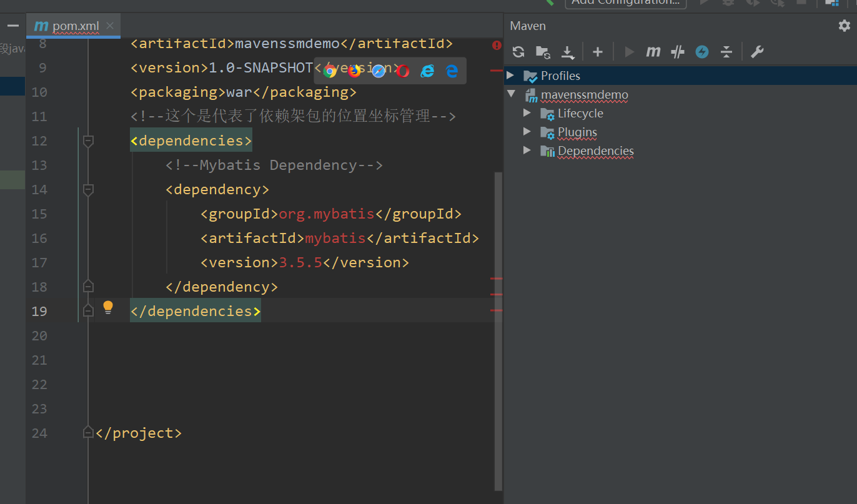
Task: Fold the dependency block at line 14
Action: pyautogui.click(x=88, y=190)
